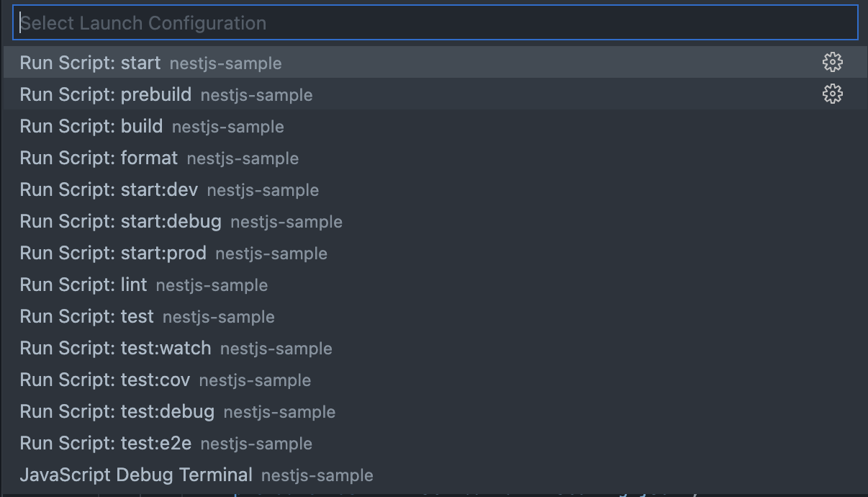Open gear settings for Run Script: prebuild
The image size is (868, 497).
pos(833,94)
